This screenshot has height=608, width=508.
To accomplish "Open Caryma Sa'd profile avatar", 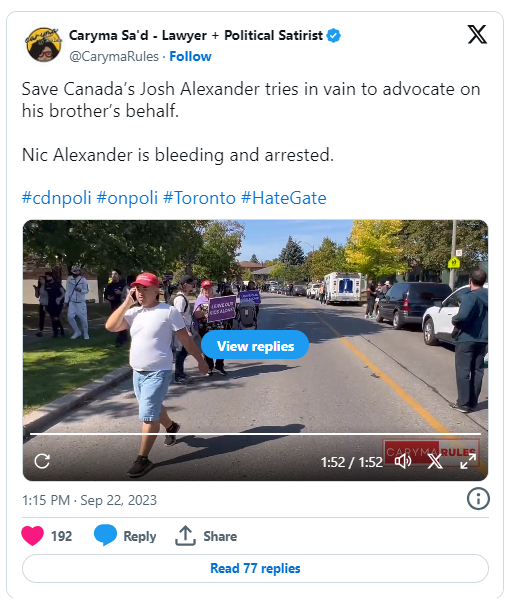I will (x=43, y=45).
